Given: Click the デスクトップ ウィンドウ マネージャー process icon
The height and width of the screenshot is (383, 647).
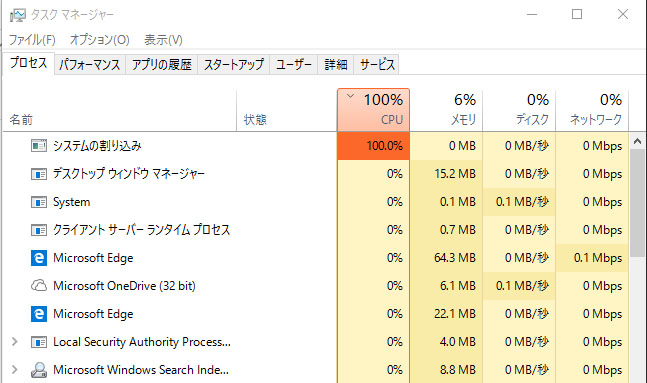Looking at the screenshot, I should pyautogui.click(x=39, y=174).
